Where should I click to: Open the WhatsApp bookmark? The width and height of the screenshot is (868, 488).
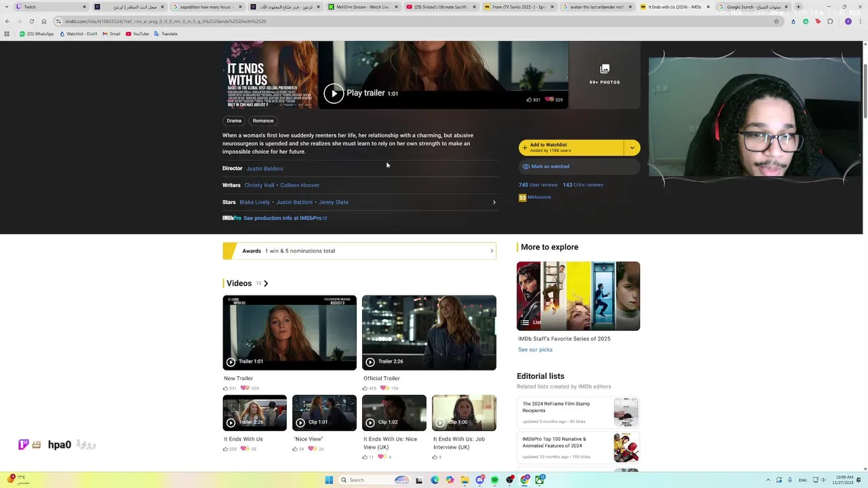[37, 34]
